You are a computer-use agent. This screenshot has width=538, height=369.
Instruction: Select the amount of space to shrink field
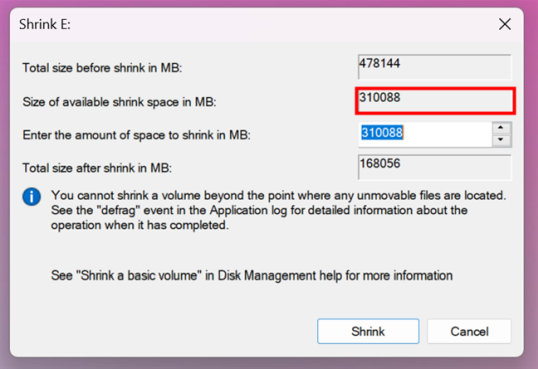[x=425, y=135]
